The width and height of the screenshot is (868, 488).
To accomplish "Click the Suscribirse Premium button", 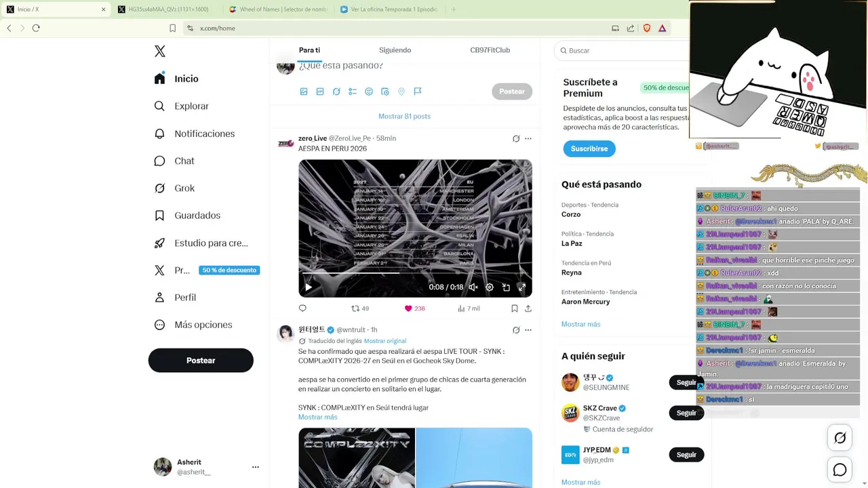I will pos(589,148).
